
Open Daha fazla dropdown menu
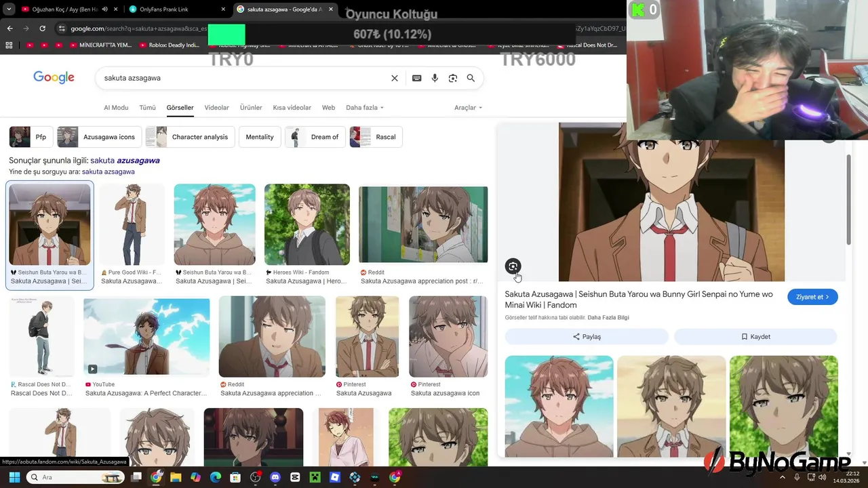click(365, 108)
